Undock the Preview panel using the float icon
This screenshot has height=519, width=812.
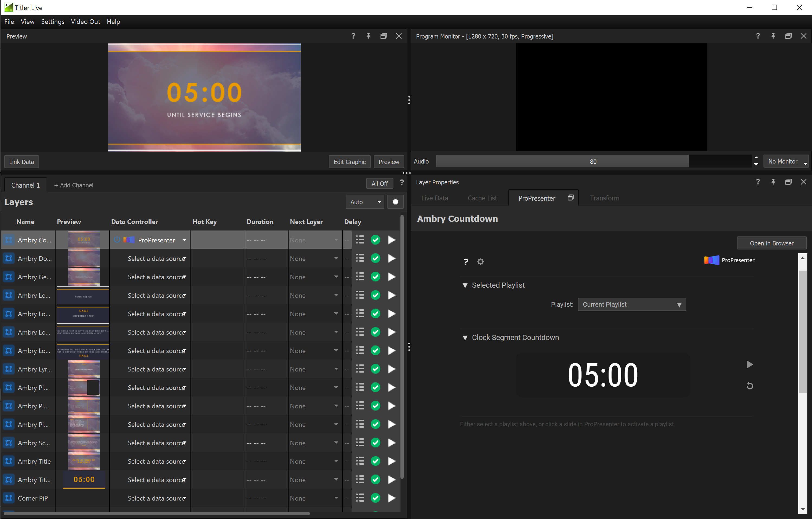click(383, 36)
